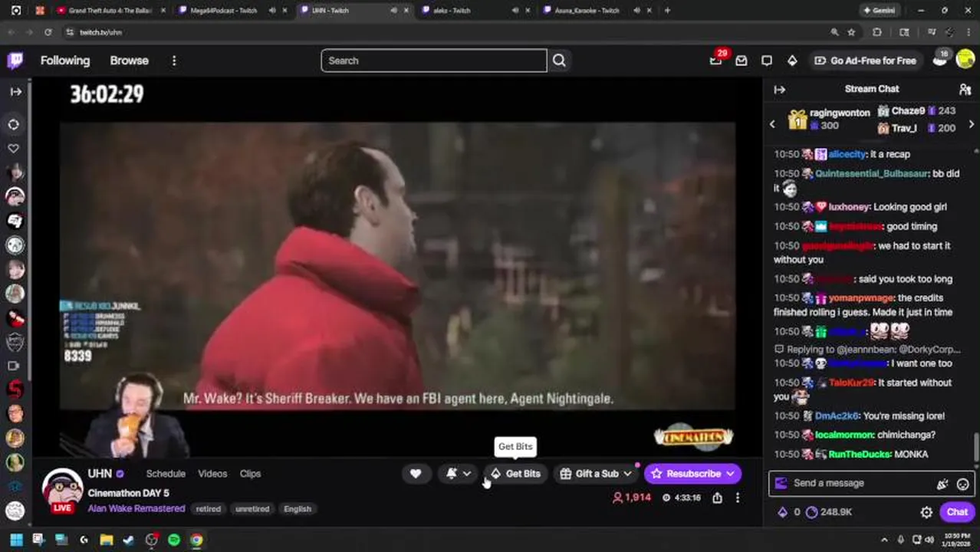This screenshot has width=980, height=552.
Task: Open UHN Videos tab
Action: pyautogui.click(x=212, y=474)
